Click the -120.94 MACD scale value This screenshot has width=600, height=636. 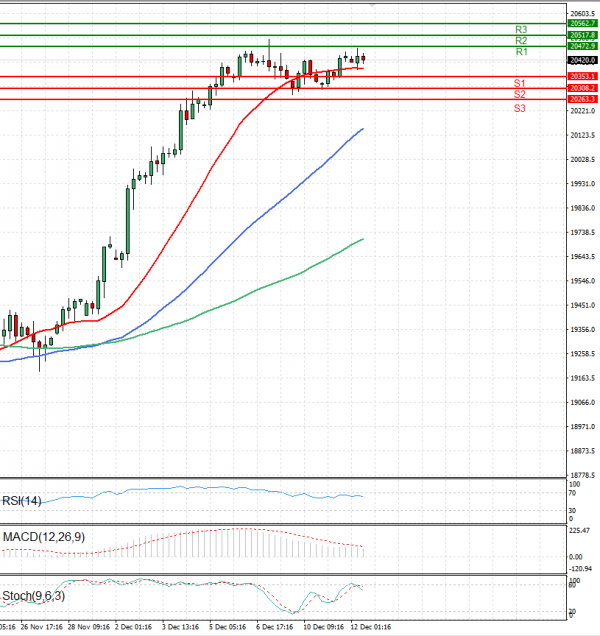pyautogui.click(x=580, y=569)
